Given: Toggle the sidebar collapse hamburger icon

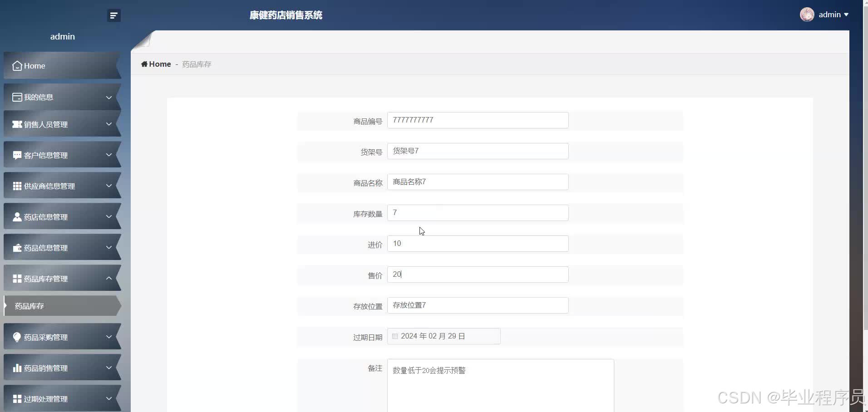Looking at the screenshot, I should [113, 15].
